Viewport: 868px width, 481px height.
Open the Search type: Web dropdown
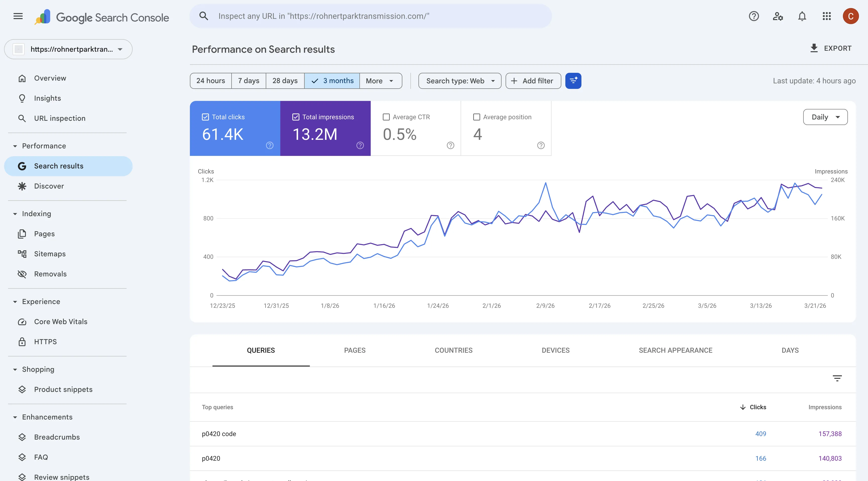tap(460, 81)
